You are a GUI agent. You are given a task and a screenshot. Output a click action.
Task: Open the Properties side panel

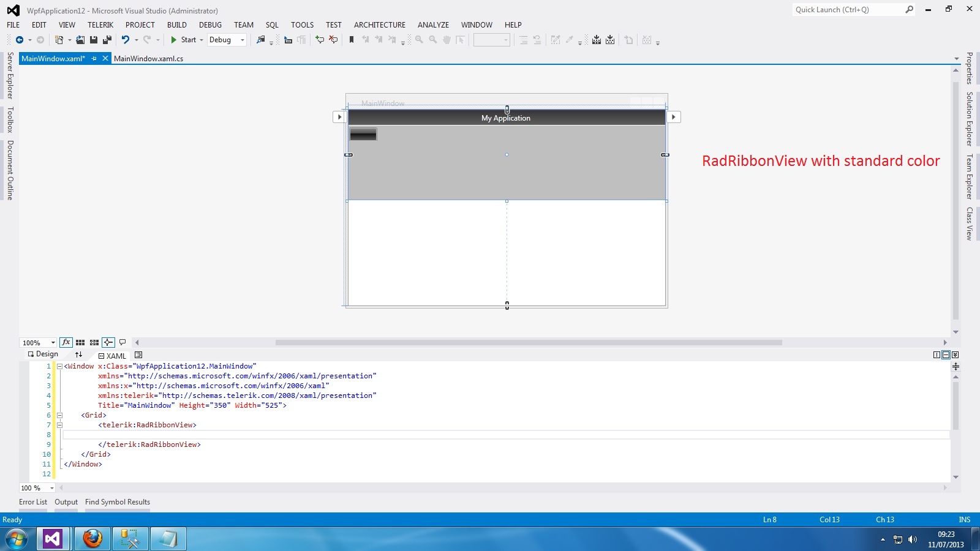(970, 68)
